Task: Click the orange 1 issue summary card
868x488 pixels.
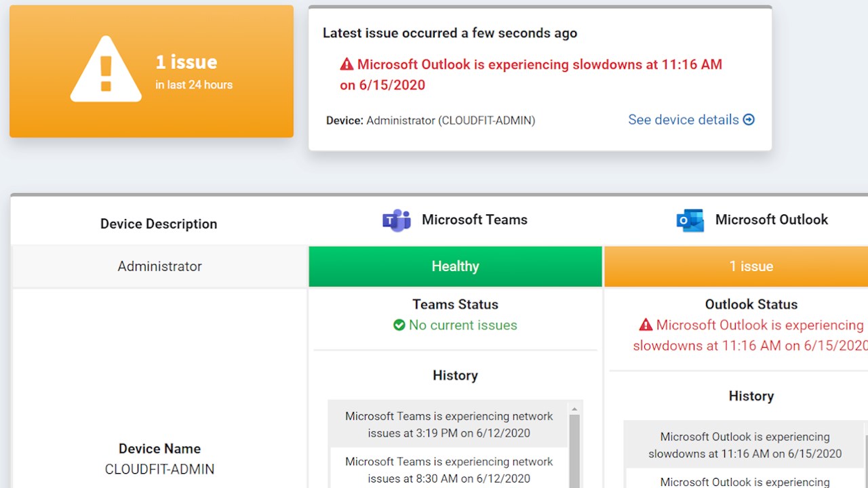Action: tap(151, 71)
